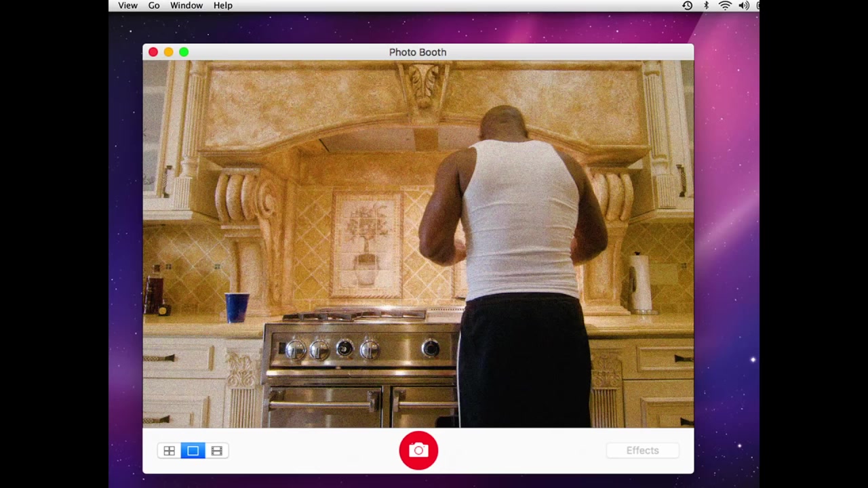Image resolution: width=868 pixels, height=488 pixels.
Task: Open the Help menu
Action: [x=223, y=5]
